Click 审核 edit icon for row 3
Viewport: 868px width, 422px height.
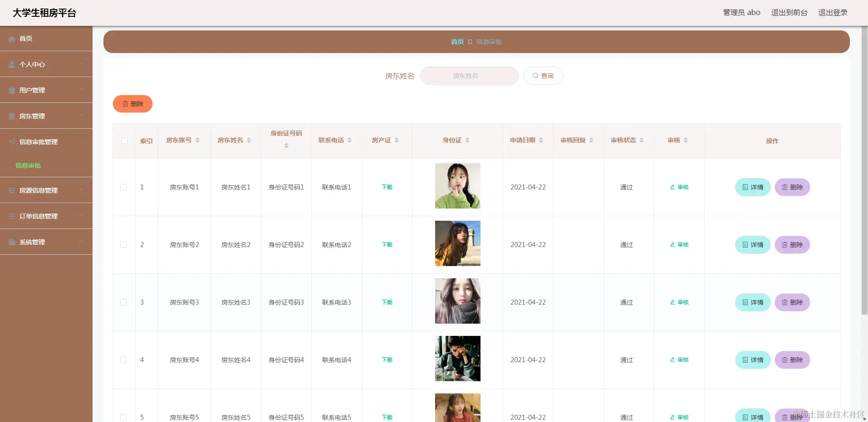coord(672,302)
